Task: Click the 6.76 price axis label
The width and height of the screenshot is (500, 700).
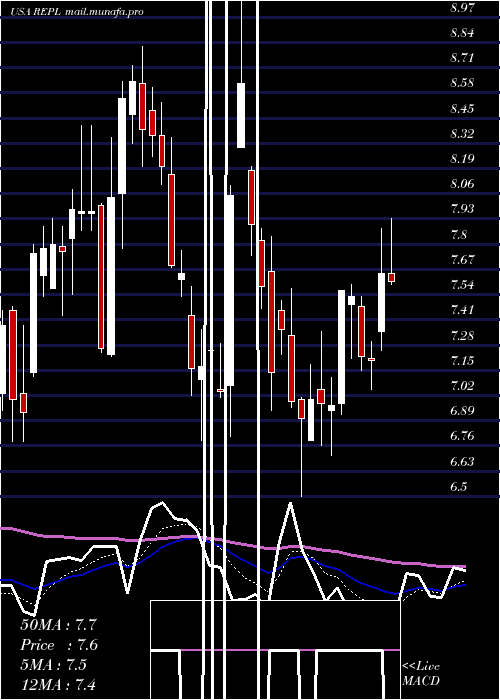Action: (x=462, y=435)
